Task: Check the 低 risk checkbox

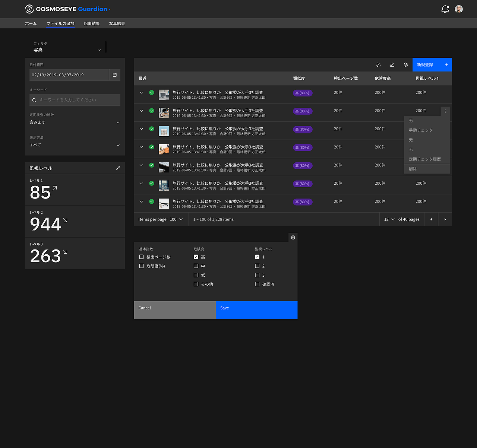Action: coord(196,275)
